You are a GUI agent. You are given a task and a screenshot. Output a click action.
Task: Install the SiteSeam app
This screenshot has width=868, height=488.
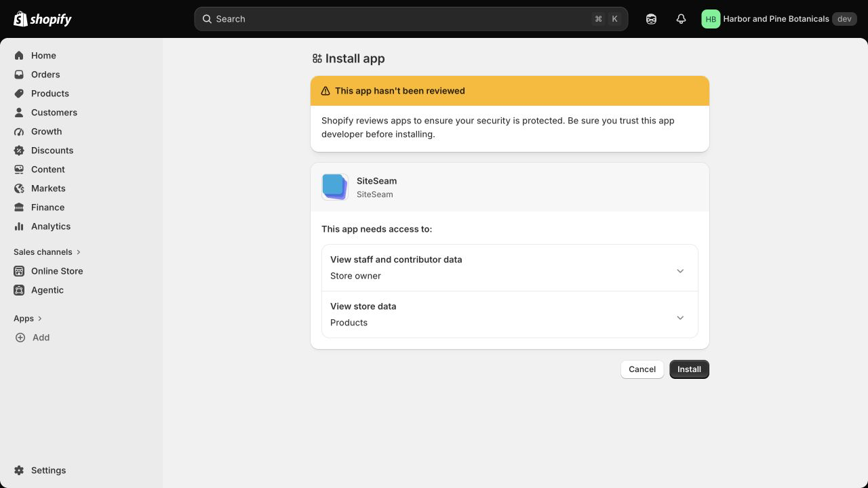click(689, 369)
